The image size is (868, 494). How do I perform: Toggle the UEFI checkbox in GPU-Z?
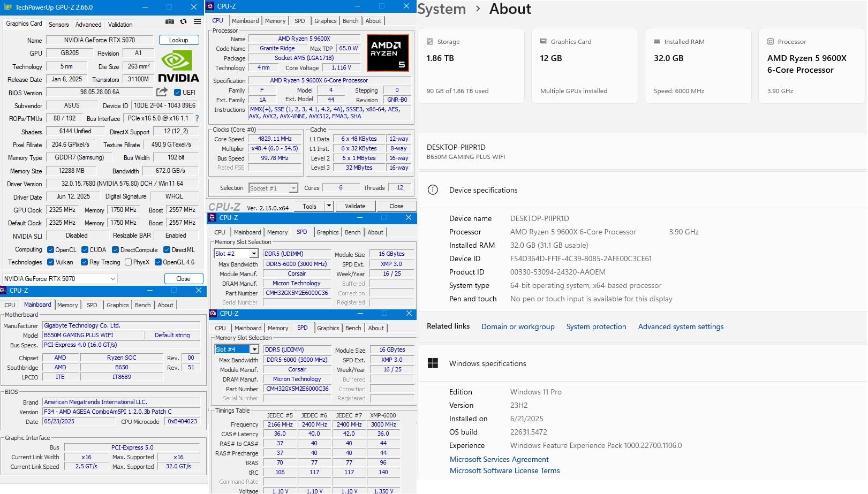pyautogui.click(x=177, y=92)
